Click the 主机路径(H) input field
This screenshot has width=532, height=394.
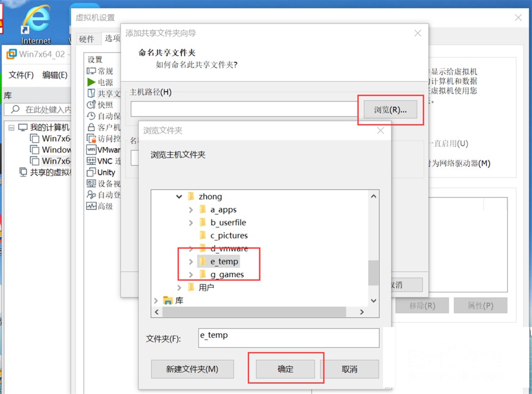[245, 109]
